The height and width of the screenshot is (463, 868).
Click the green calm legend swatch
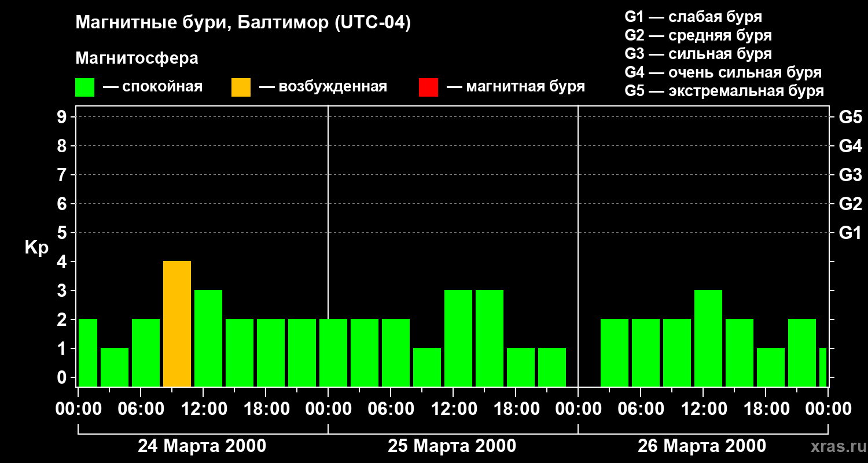point(85,87)
